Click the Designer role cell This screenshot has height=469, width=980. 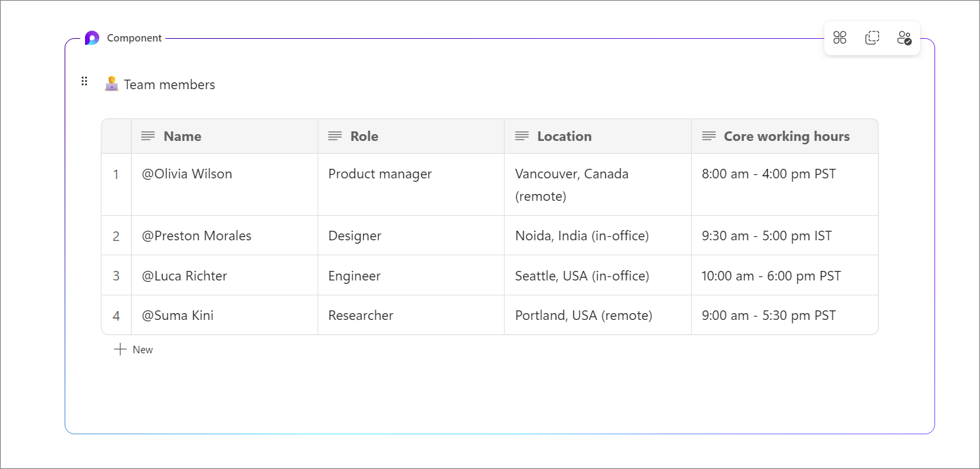click(355, 236)
